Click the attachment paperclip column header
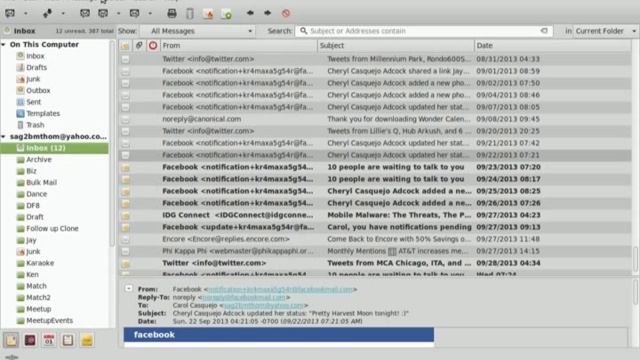The width and height of the screenshot is (640, 360). pos(139,46)
